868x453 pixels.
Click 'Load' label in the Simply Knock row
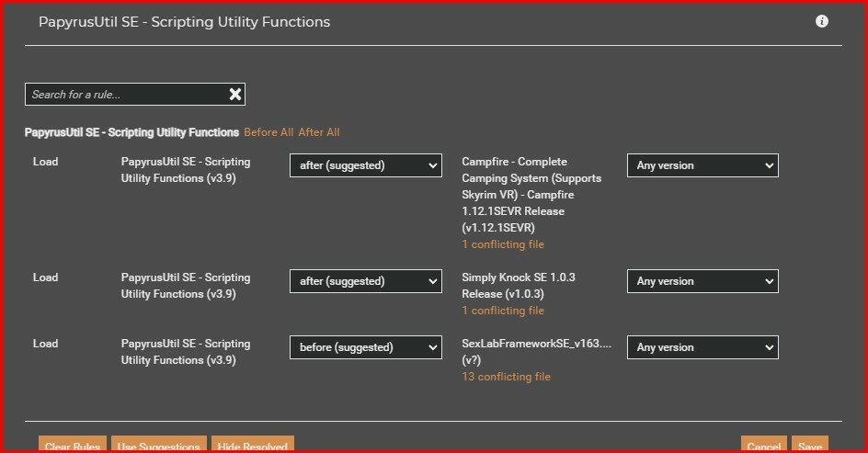click(45, 277)
